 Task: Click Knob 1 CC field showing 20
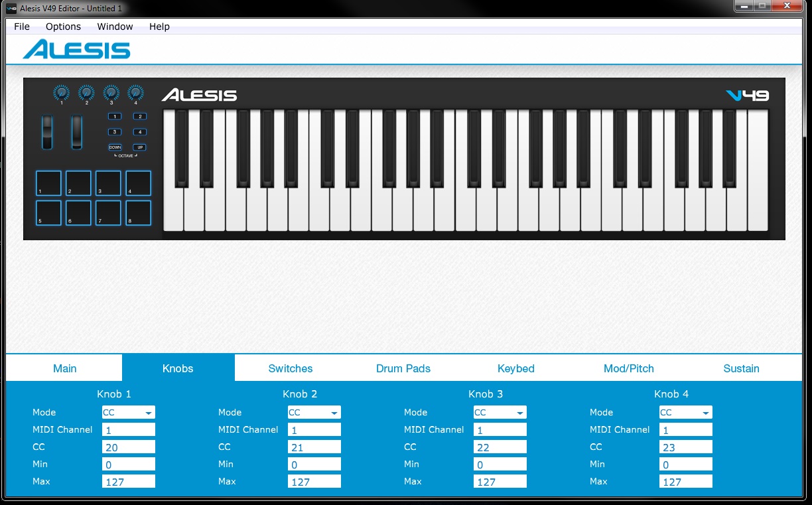click(x=129, y=447)
